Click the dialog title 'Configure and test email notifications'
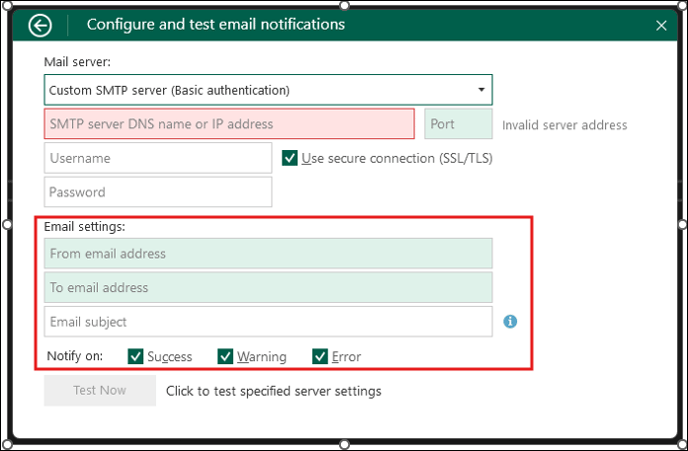This screenshot has height=451, width=688. [216, 25]
